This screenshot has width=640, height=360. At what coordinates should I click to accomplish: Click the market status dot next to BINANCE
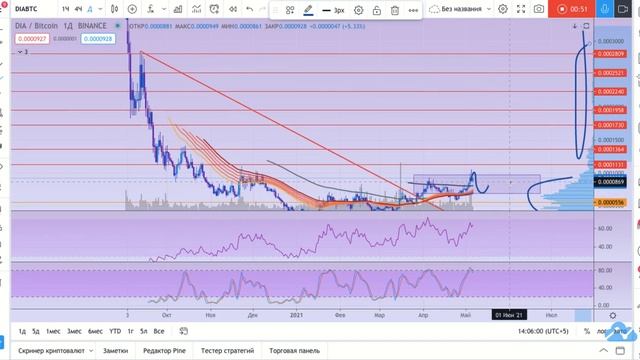pyautogui.click(x=118, y=26)
